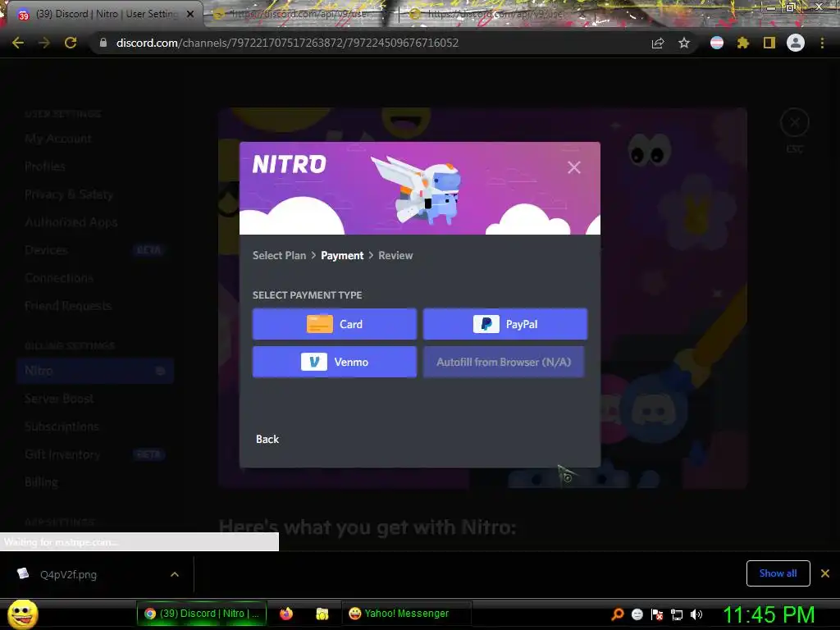Choose Card as payment type

point(335,324)
